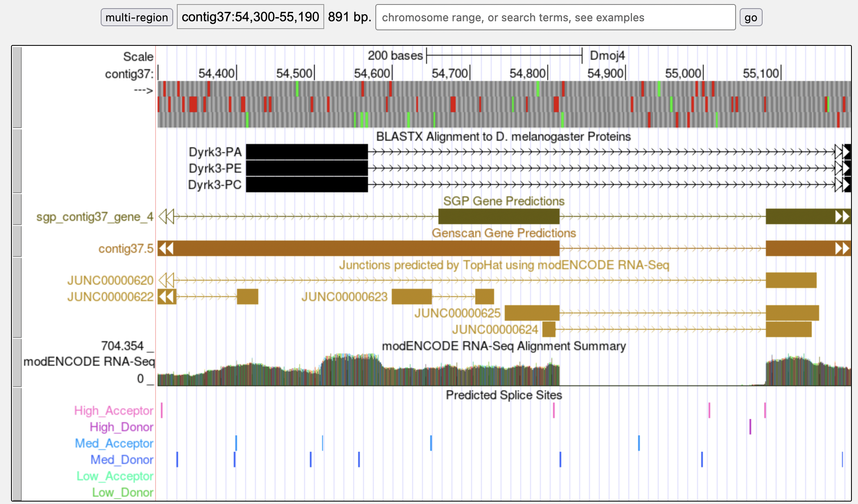Click the 200 bases scale bar label
Screen dimensions: 858x504
[x=395, y=56]
